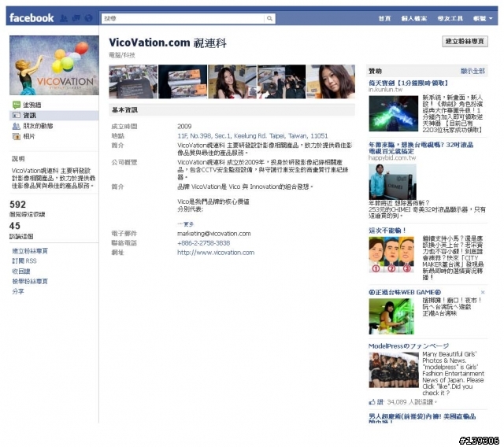The image size is (504, 447).
Task: Select 資訊 tab in the sidebar
Action: coord(54,115)
